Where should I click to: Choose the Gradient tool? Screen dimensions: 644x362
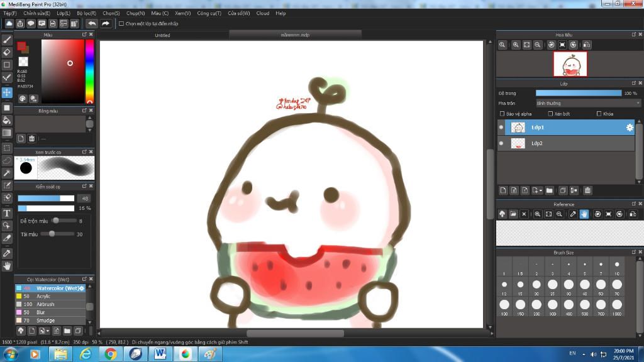pos(7,133)
